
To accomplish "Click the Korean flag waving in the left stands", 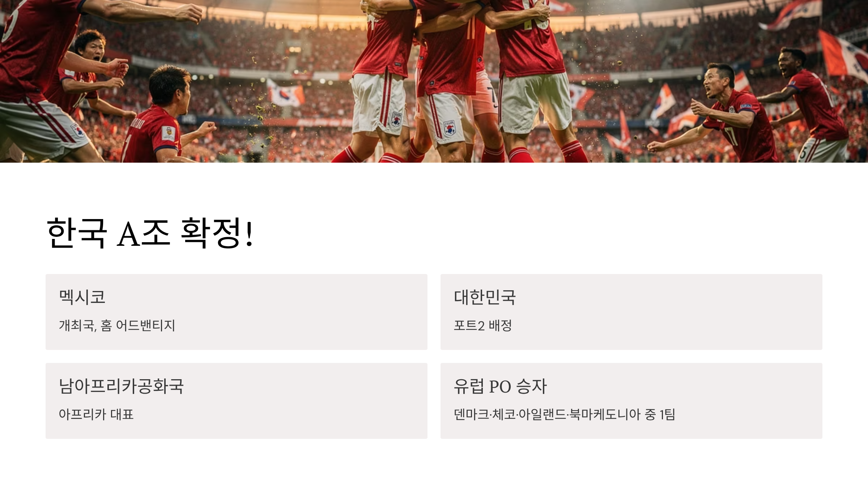I will (x=285, y=93).
